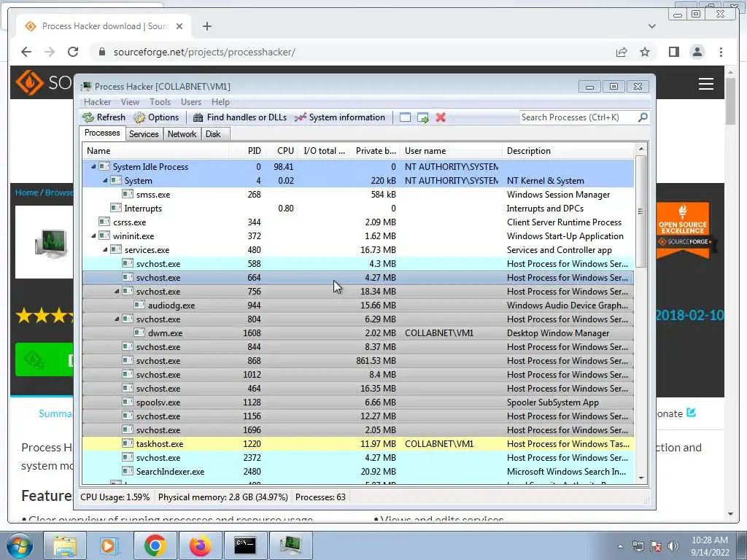Screen dimensions: 747x560
Task: Open the Tools menu
Action: click(160, 102)
